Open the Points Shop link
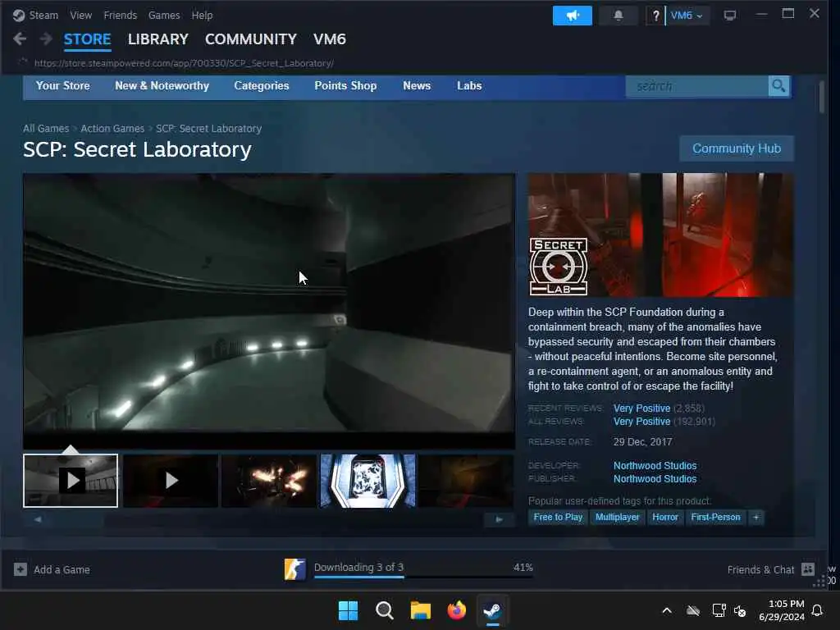Screen dimensions: 840x630 coord(345,85)
